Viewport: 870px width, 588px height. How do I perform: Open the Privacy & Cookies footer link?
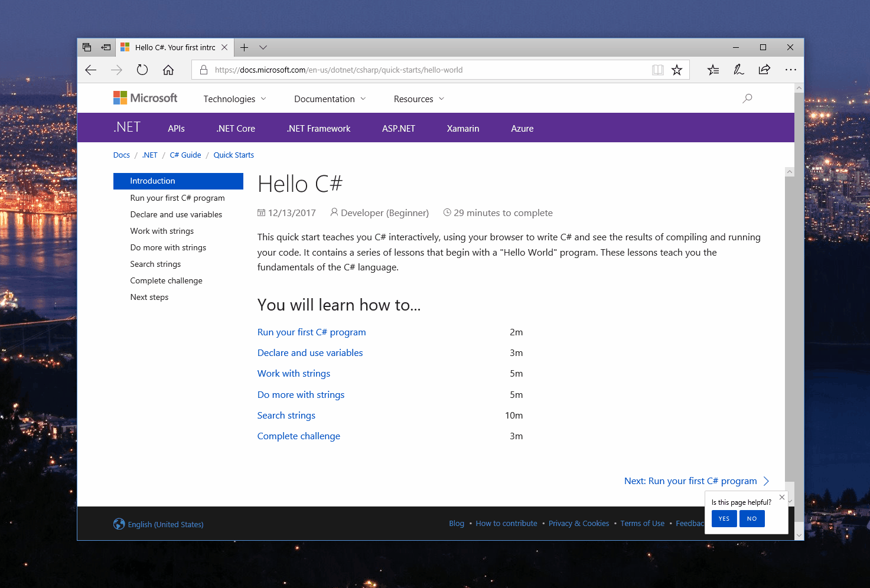click(x=579, y=524)
